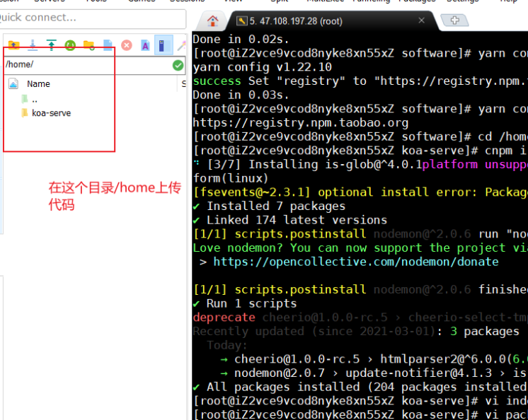
Task: Click the file icon beside Name header
Action: coord(13,83)
